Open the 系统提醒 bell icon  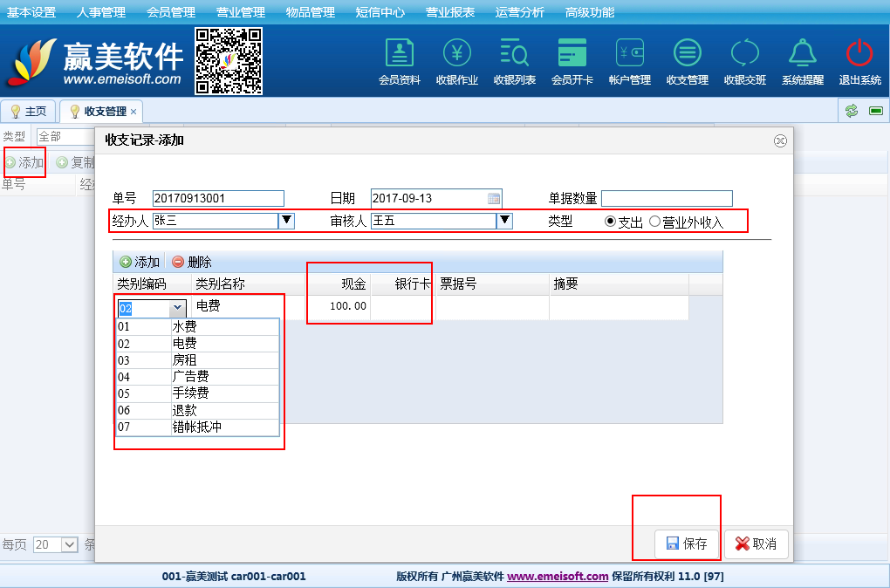(x=802, y=54)
